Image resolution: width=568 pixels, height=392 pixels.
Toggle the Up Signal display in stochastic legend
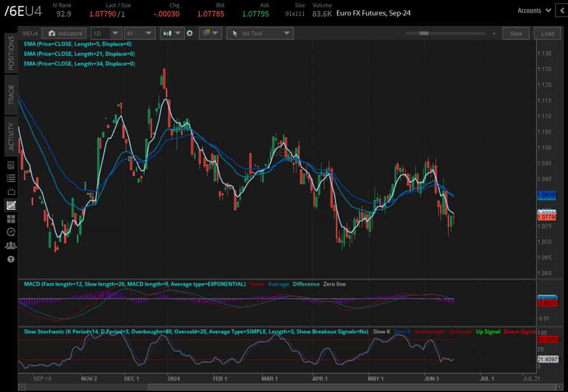click(488, 331)
